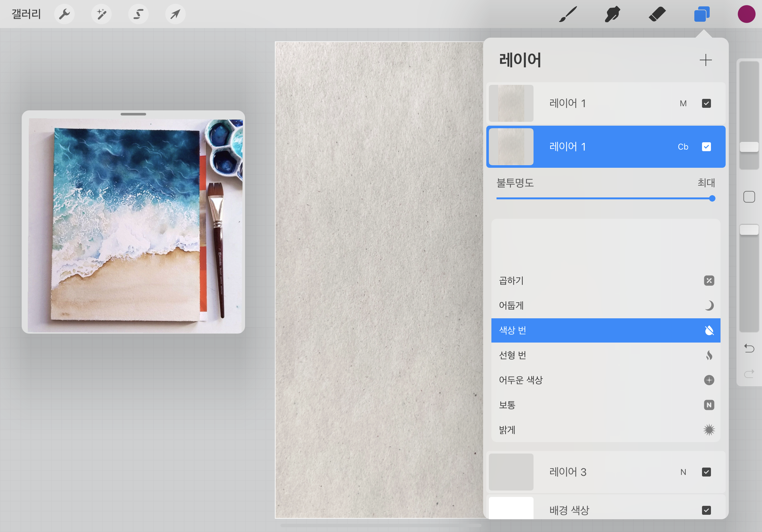Add a new layer with plus icon
Viewport: 762px width, 532px height.
click(705, 60)
